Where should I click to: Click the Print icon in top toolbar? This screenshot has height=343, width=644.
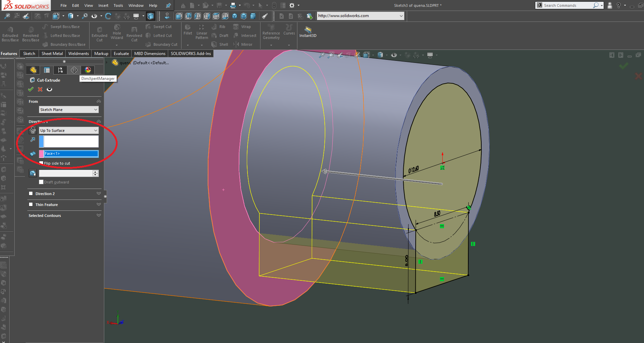coord(233,5)
